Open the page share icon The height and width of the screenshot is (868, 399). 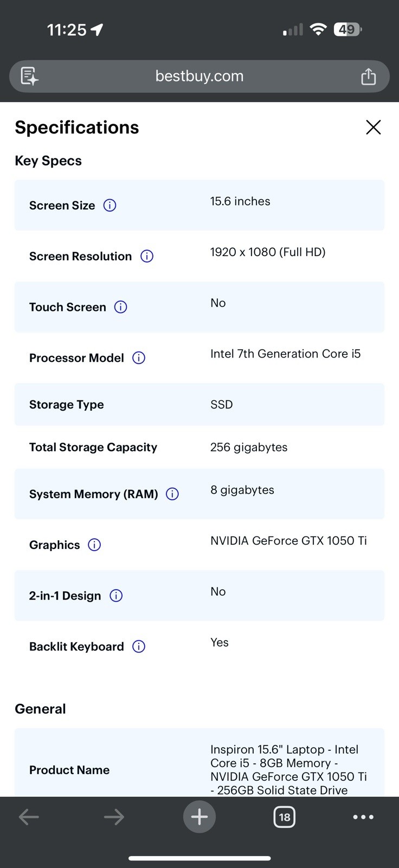click(x=369, y=76)
